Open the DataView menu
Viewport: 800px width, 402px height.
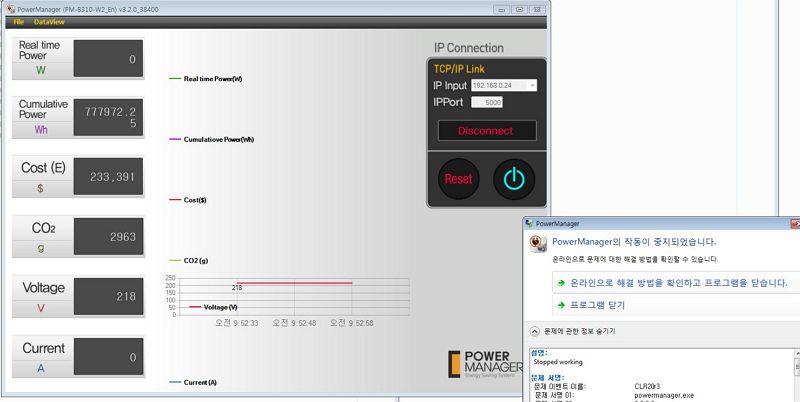(x=49, y=22)
